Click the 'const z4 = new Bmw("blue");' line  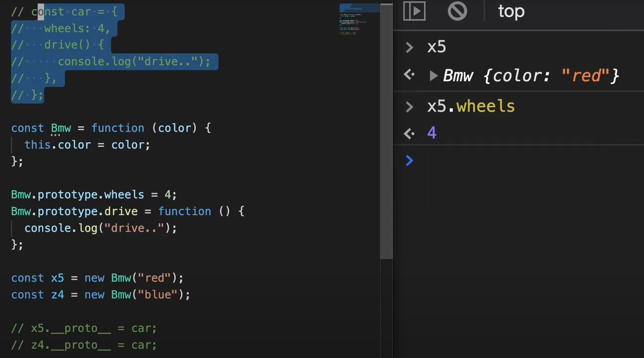coord(101,295)
